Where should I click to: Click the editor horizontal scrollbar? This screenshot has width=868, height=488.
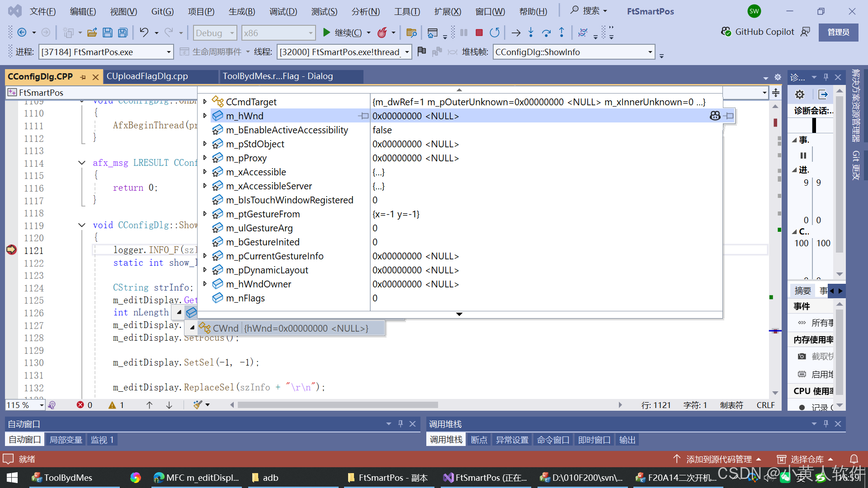point(337,405)
